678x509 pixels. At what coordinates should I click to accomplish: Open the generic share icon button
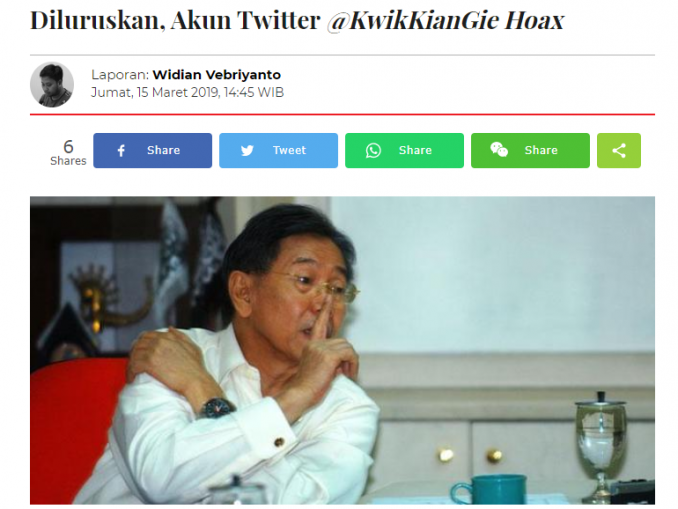click(619, 150)
